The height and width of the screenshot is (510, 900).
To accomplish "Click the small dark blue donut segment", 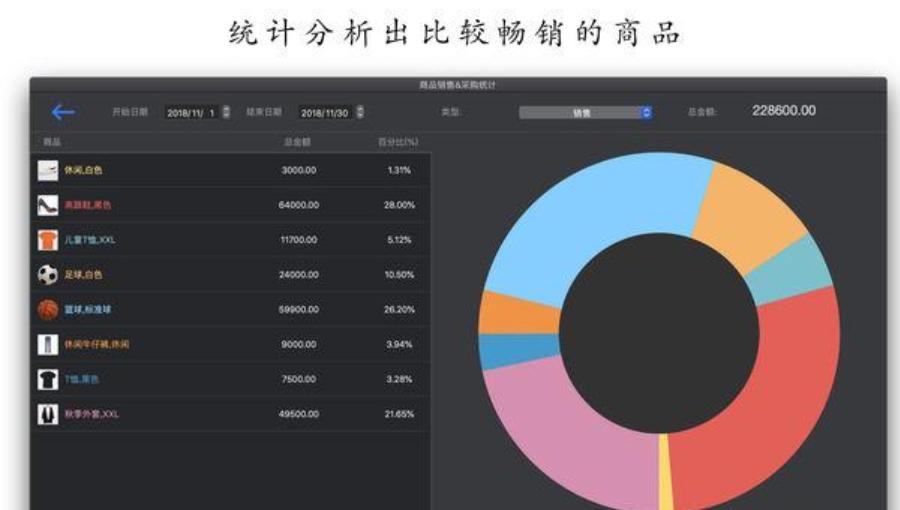I will click(517, 349).
